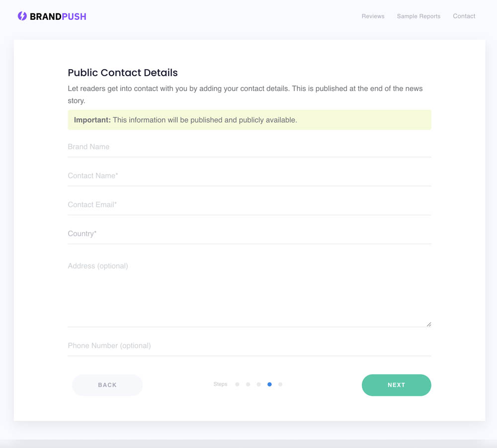Click the textarea resize handle
The image size is (497, 448).
point(428,323)
